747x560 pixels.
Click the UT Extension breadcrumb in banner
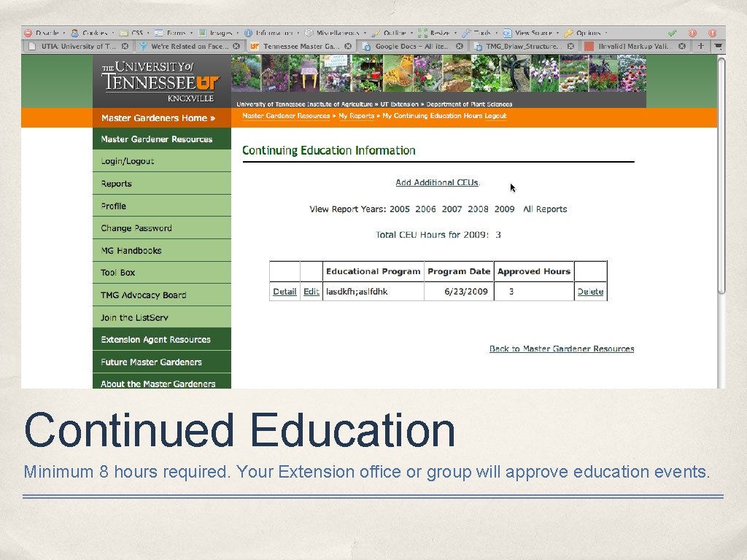(x=399, y=104)
